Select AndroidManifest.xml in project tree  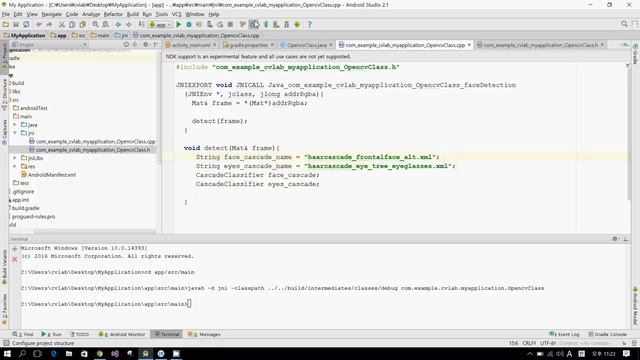click(x=48, y=175)
